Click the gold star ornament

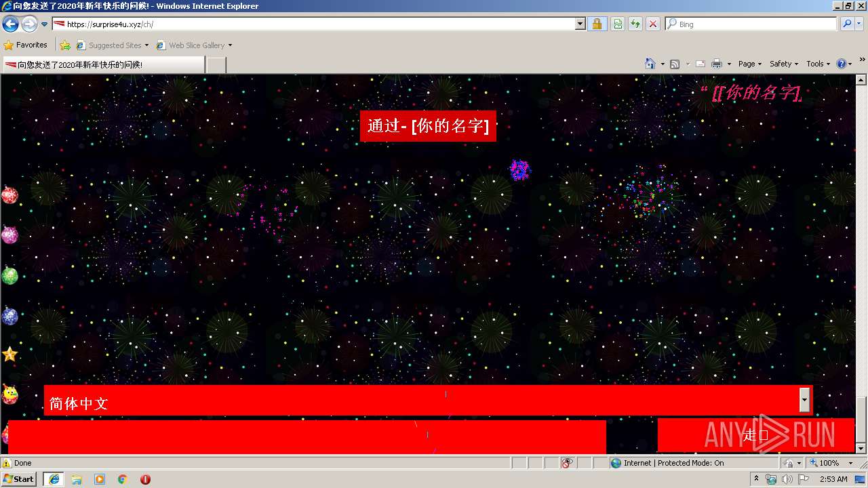pos(9,354)
